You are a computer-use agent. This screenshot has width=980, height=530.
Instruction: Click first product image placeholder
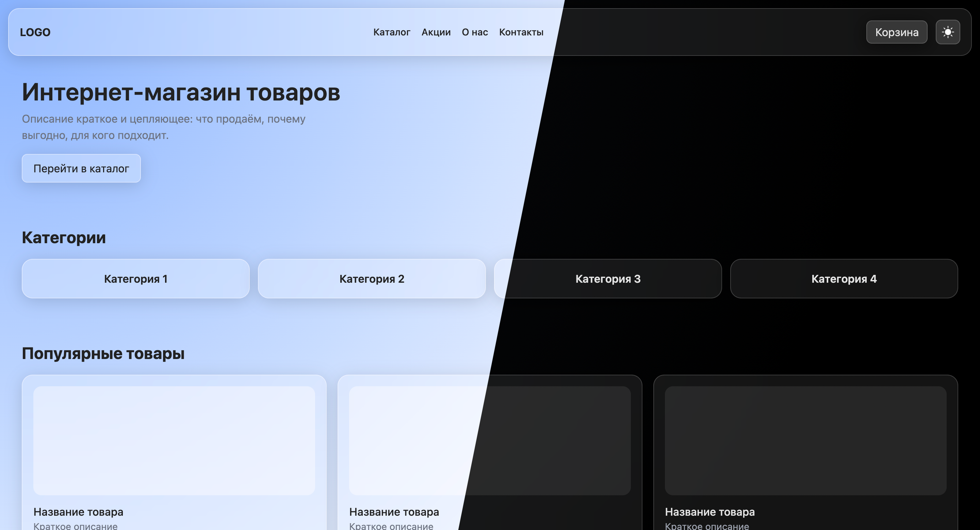pos(174,440)
